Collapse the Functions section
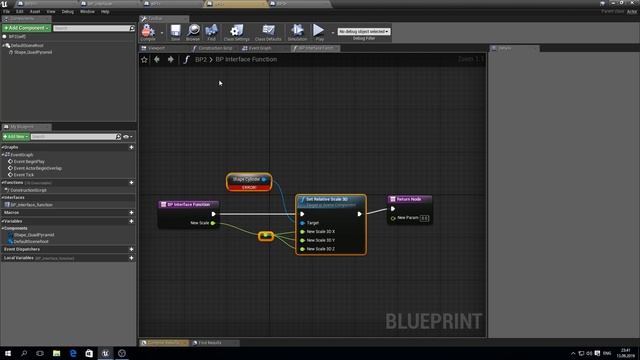The width and height of the screenshot is (640, 360). [2, 182]
